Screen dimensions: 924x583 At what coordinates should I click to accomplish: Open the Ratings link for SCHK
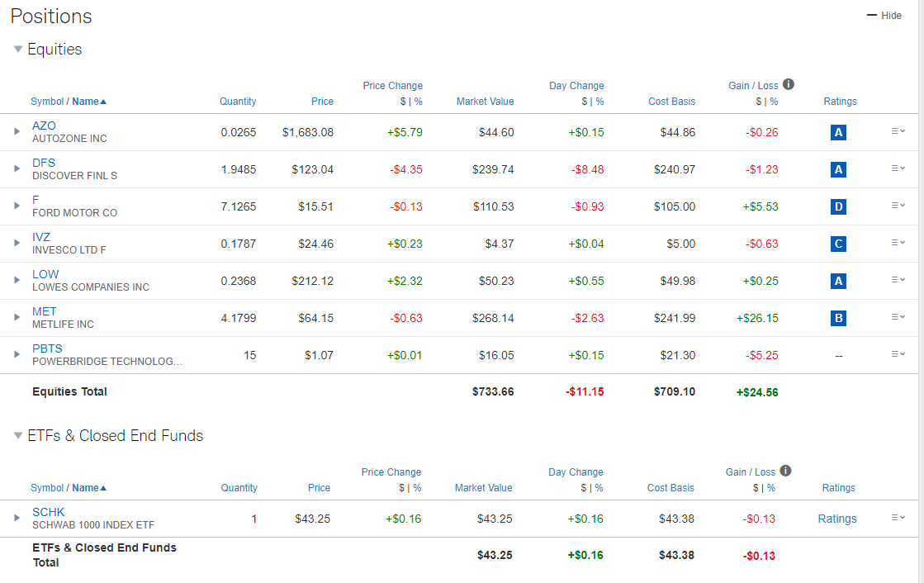(837, 518)
